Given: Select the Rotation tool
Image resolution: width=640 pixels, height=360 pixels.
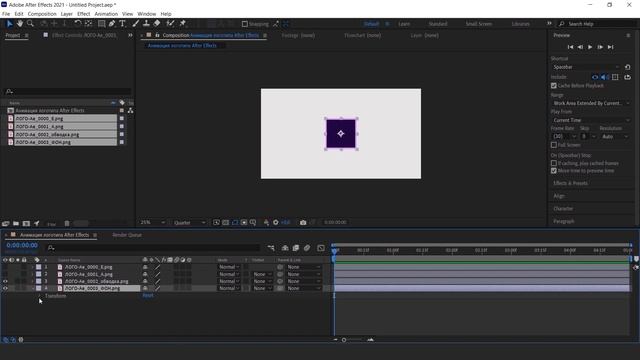Looking at the screenshot, I should coord(78,24).
